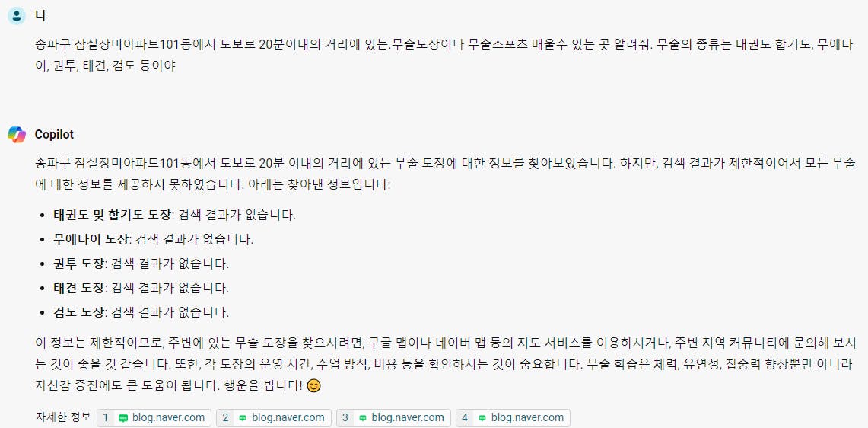The height and width of the screenshot is (428, 868).
Task: Select the 검도 도장 bullet item
Action: [141, 313]
